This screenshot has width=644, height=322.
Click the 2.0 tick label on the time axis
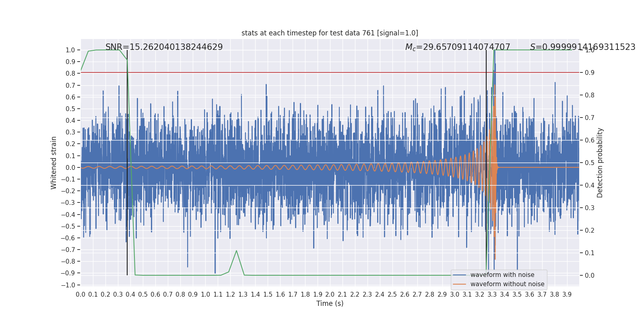330,295
